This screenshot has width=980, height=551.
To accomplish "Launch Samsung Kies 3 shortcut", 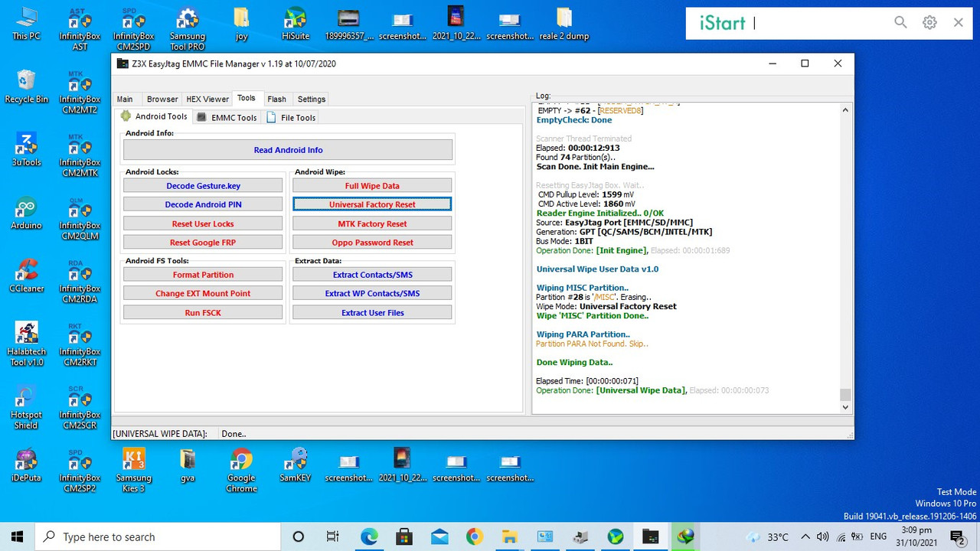I will point(133,470).
